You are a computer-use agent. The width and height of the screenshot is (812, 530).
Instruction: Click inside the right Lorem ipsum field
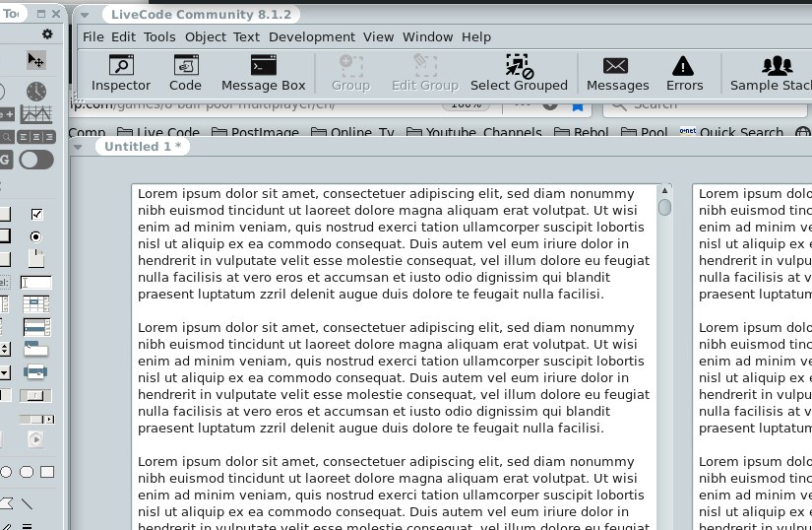pyautogui.click(x=752, y=357)
